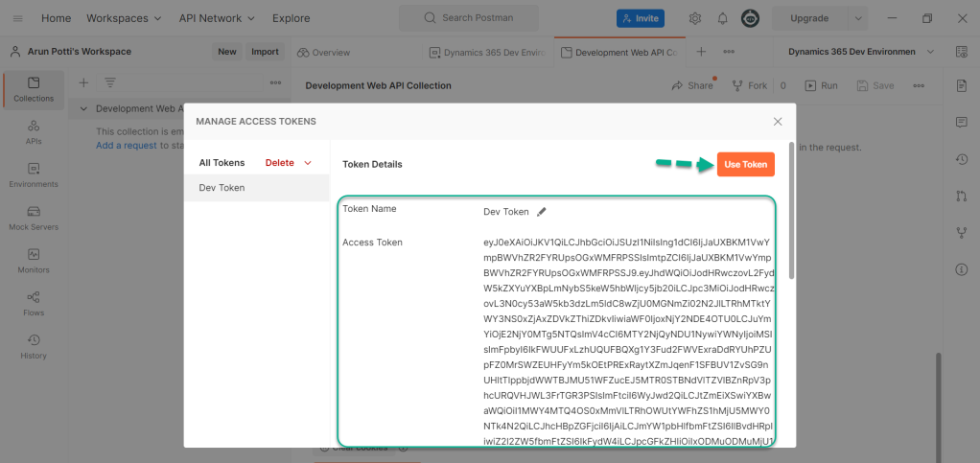Open Pull requests icon in right sidebar
980x463 pixels.
(961, 196)
